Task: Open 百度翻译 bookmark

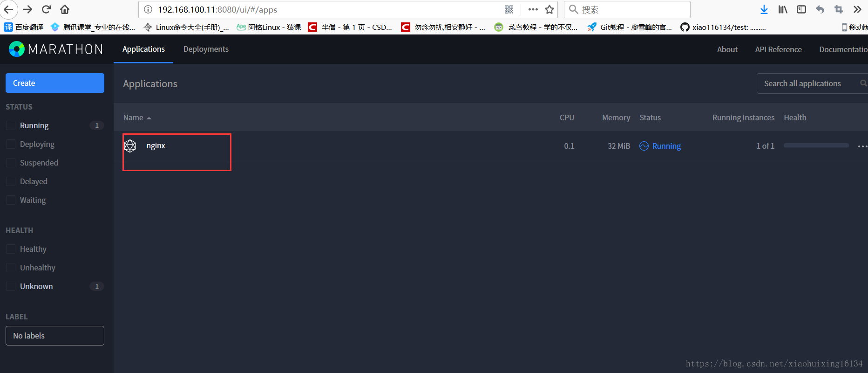Action: tap(24, 27)
